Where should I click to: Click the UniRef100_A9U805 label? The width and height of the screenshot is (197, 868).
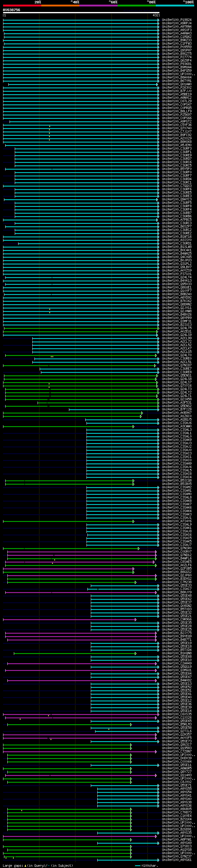177,809
